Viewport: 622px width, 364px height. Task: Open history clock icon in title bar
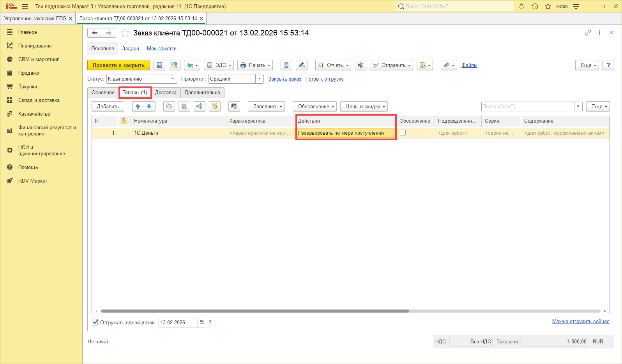(535, 7)
